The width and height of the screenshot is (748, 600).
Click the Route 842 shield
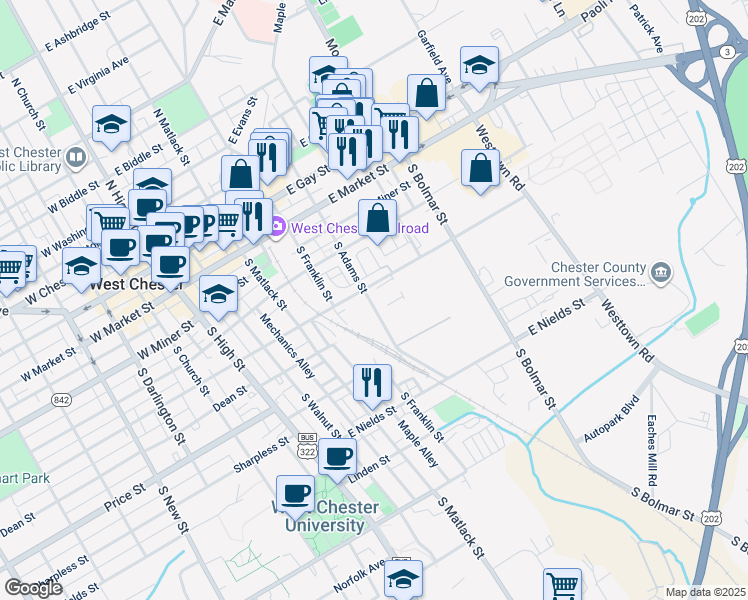(62, 399)
